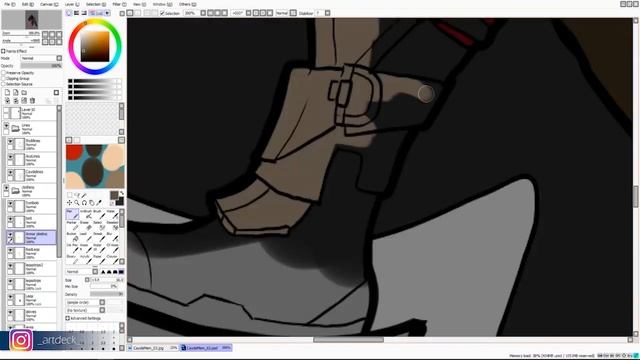Screen dimensions: 640x360
Task: Select the Marker tool
Action: pos(72,225)
